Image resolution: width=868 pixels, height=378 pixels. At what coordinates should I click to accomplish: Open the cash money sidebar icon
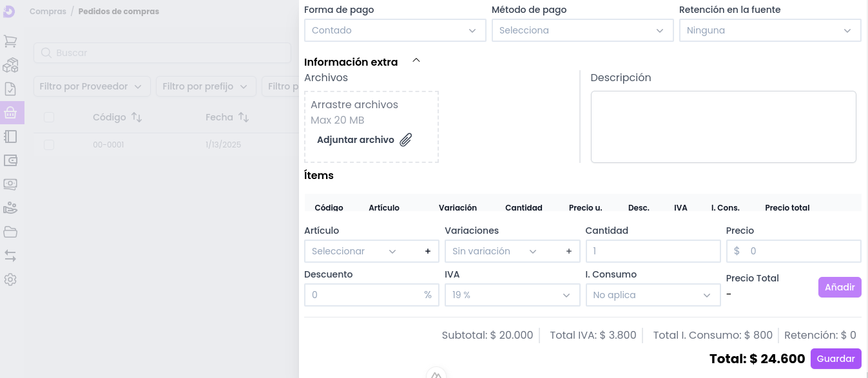coord(10,184)
